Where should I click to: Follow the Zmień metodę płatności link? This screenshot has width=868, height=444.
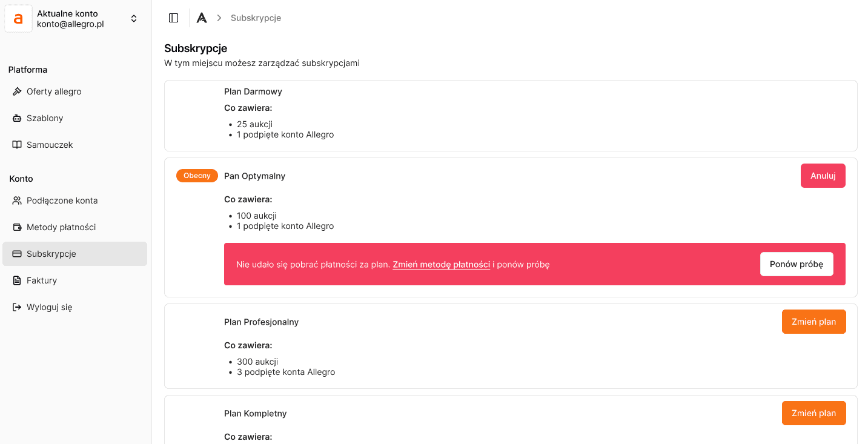[441, 264]
